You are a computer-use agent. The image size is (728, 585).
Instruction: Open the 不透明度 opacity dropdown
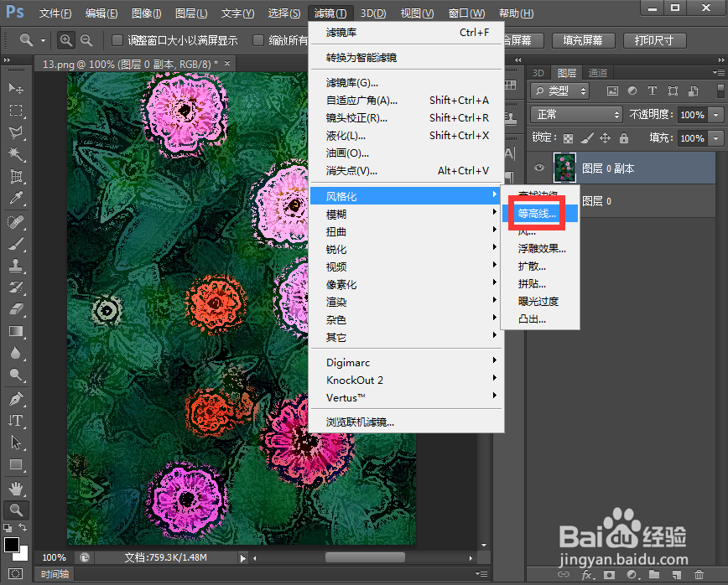[712, 115]
